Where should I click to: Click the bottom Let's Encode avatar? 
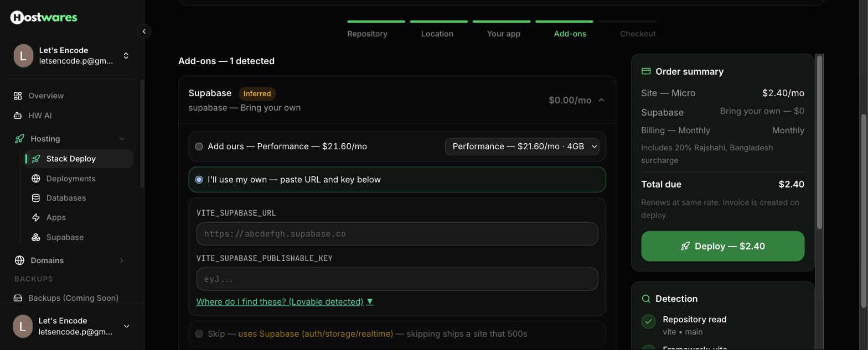pyautogui.click(x=23, y=326)
